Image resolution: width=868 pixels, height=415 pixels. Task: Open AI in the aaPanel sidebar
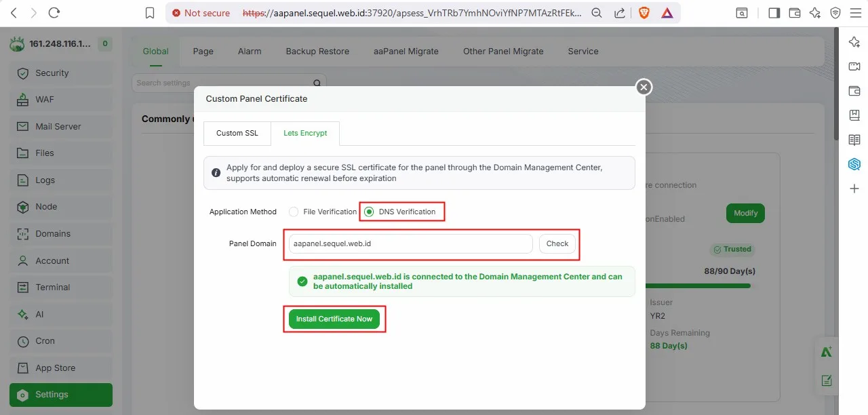coord(61,315)
